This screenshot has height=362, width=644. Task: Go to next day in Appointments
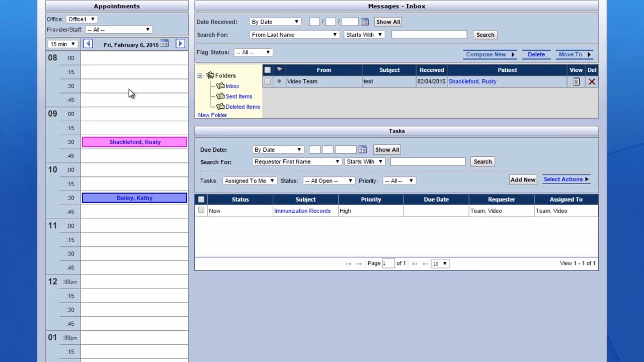tap(180, 44)
